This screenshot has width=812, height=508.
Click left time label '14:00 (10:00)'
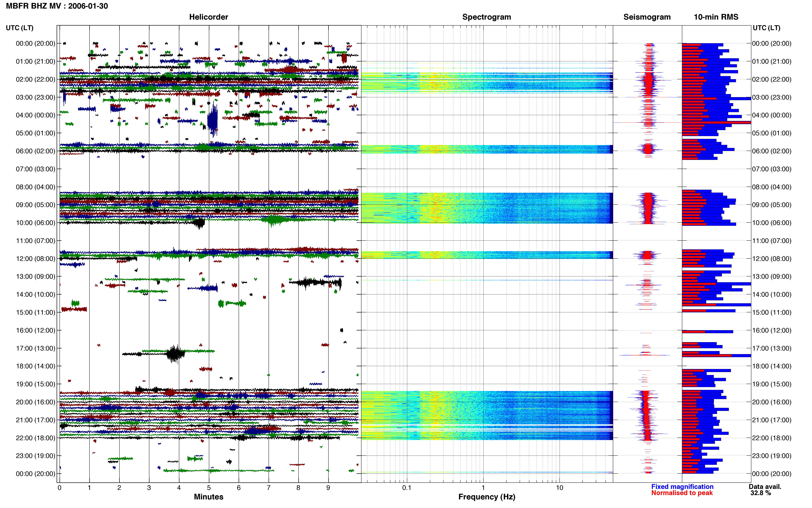coord(36,294)
